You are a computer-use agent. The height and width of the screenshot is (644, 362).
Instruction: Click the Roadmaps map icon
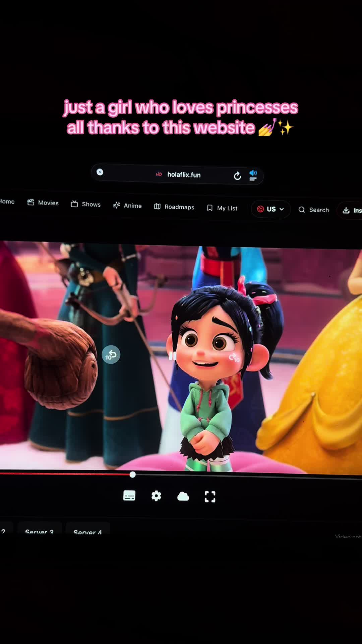click(157, 207)
